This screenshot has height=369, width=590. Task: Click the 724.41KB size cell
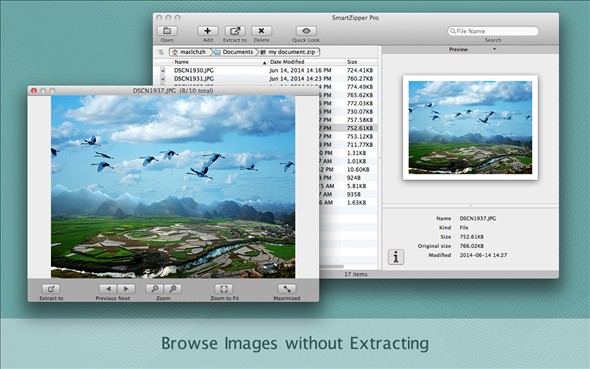(360, 70)
